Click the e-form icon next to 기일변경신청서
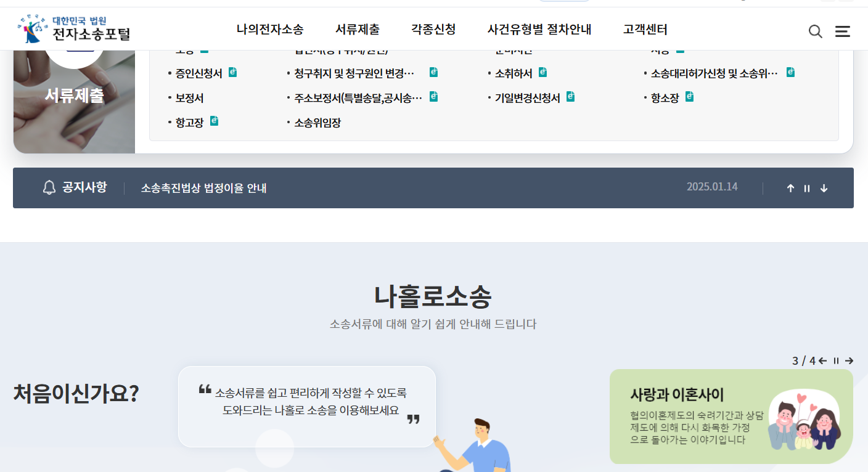 [570, 96]
